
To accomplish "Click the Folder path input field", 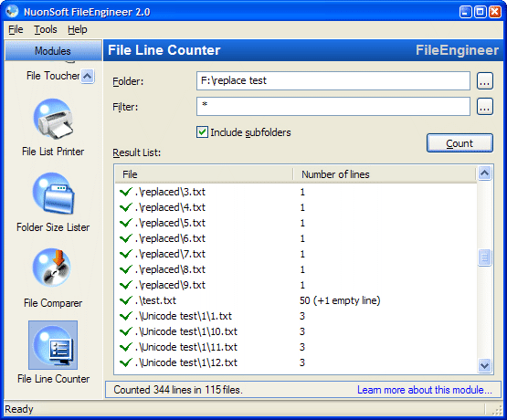I will pyautogui.click(x=333, y=80).
